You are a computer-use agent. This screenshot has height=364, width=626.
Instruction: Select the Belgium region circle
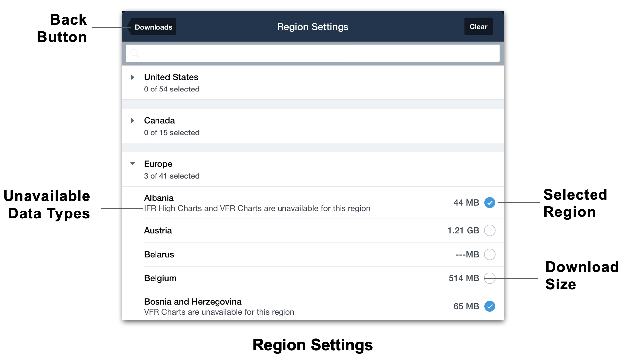click(x=490, y=278)
